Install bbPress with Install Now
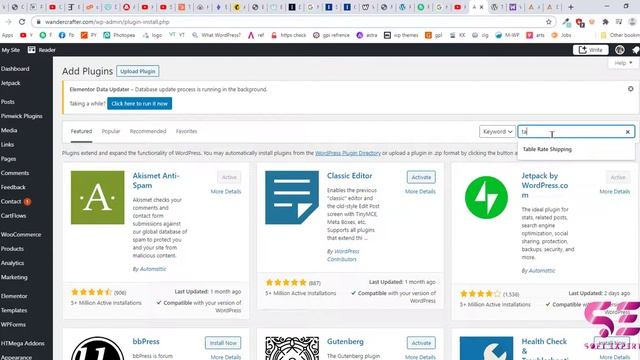 click(x=223, y=343)
